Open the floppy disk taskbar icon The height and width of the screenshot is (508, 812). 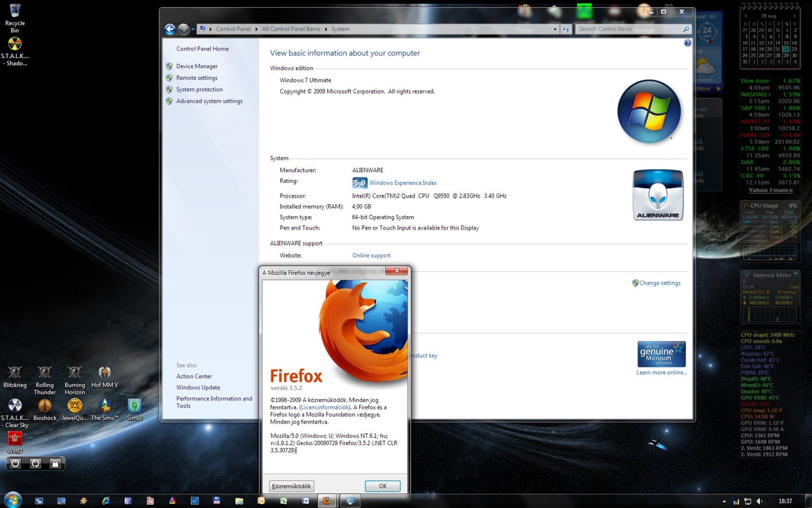point(217,501)
